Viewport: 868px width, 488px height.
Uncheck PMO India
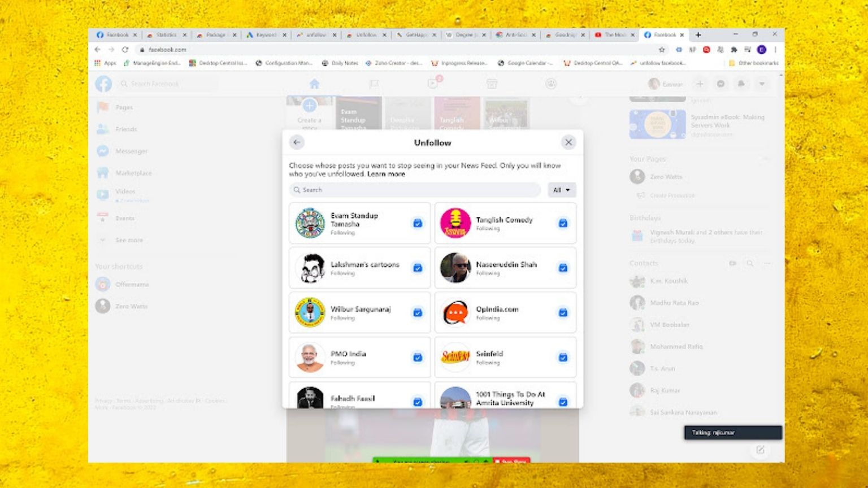(418, 357)
